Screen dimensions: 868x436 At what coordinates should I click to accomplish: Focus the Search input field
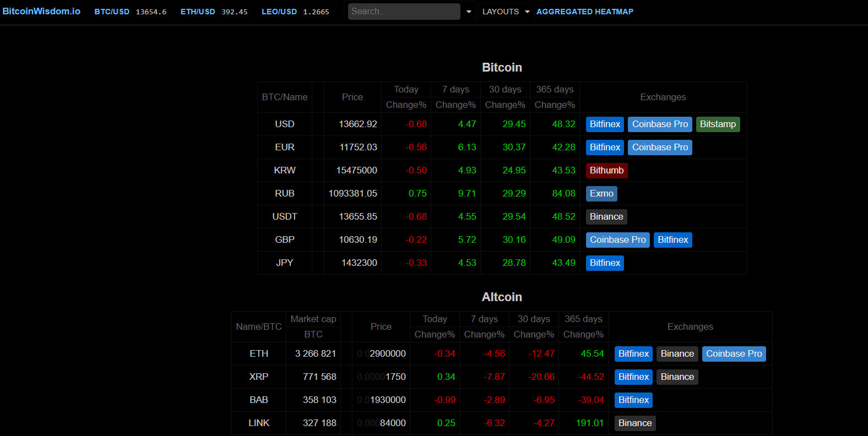(x=404, y=12)
